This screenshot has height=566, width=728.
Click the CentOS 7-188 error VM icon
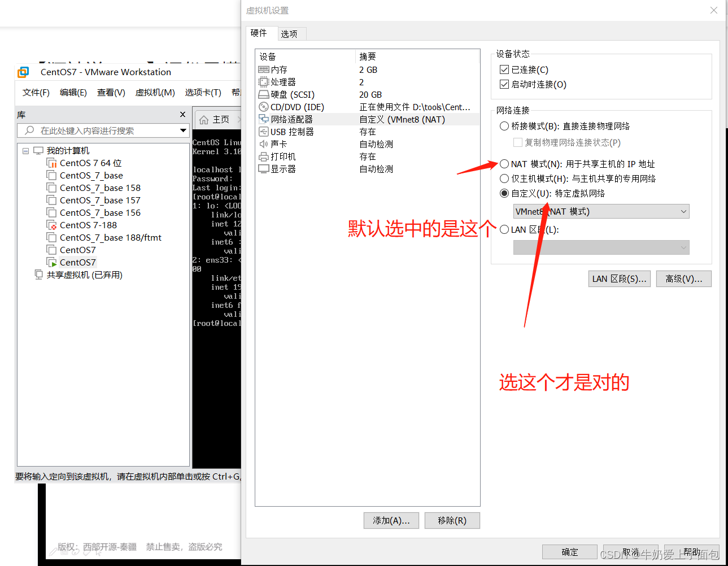(x=51, y=225)
